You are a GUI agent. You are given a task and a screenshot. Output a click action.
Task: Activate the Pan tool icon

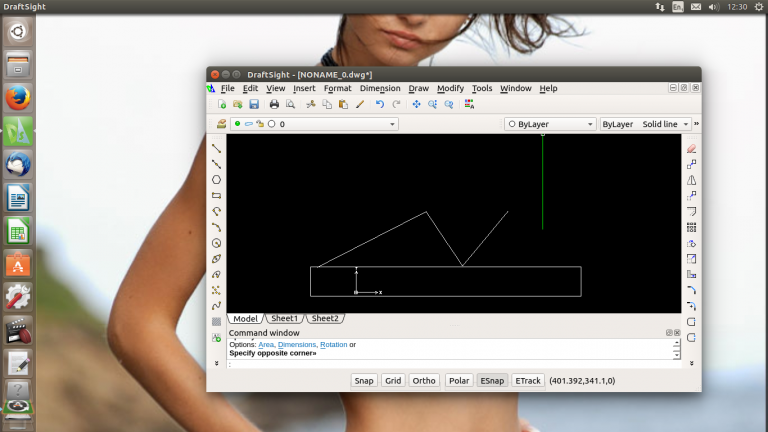pyautogui.click(x=417, y=104)
